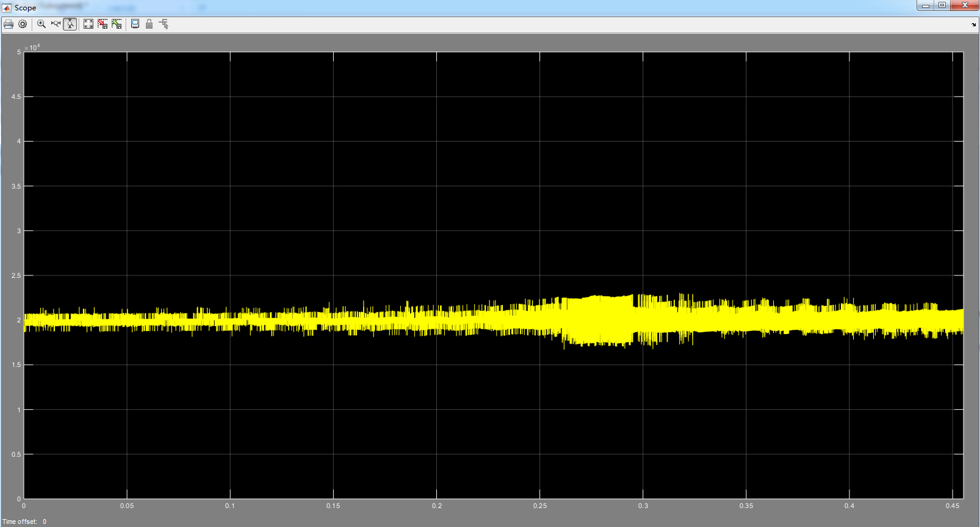Select the Zoom in magnifier tool

pos(41,24)
